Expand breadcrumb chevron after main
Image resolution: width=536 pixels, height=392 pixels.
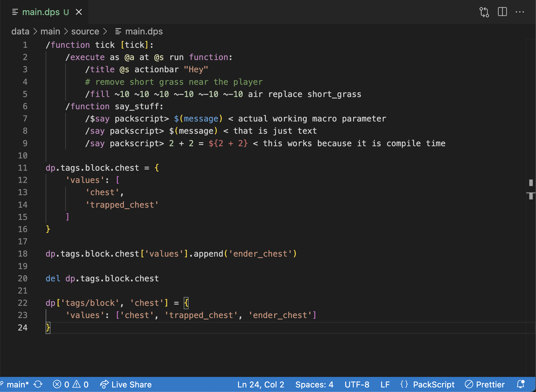pos(66,31)
